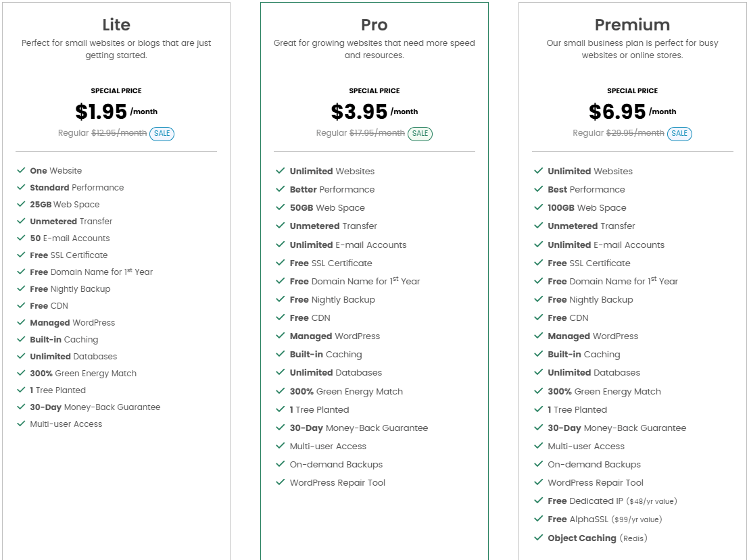Click the $6.95 /month Premium price
The width and height of the screenshot is (749, 560).
[x=632, y=111]
